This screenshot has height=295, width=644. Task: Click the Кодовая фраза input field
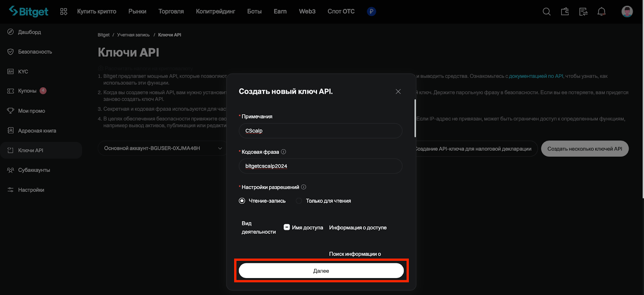320,166
